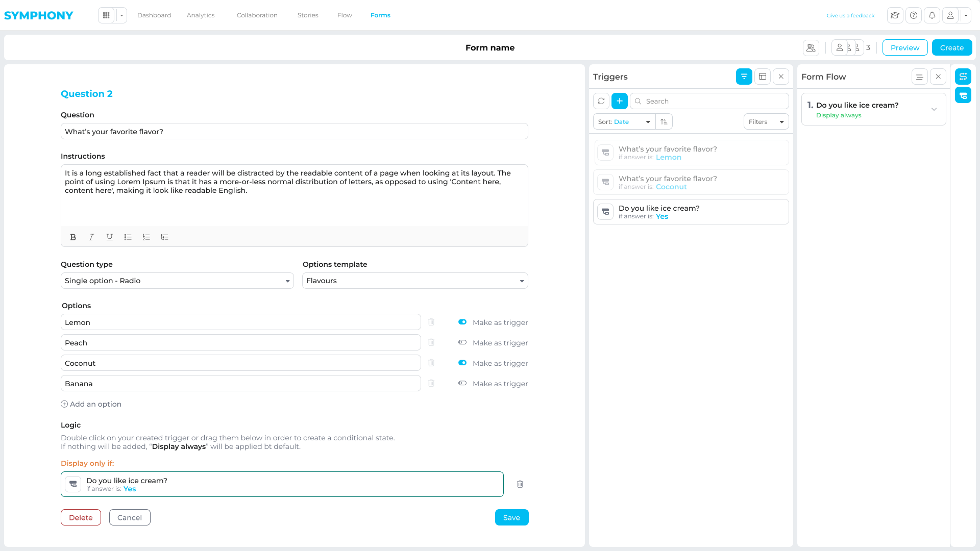Open the Options template dropdown
Viewport: 980px width, 551px height.
(414, 281)
